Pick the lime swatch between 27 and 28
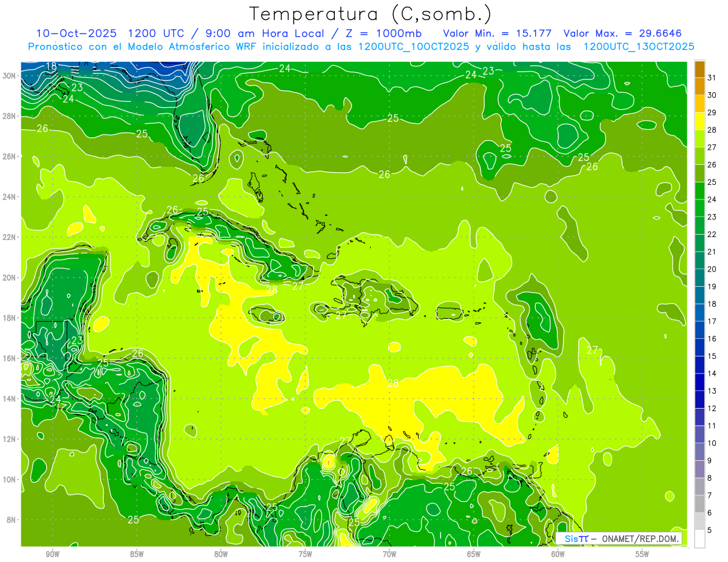This screenshot has width=728, height=562. tap(699, 138)
